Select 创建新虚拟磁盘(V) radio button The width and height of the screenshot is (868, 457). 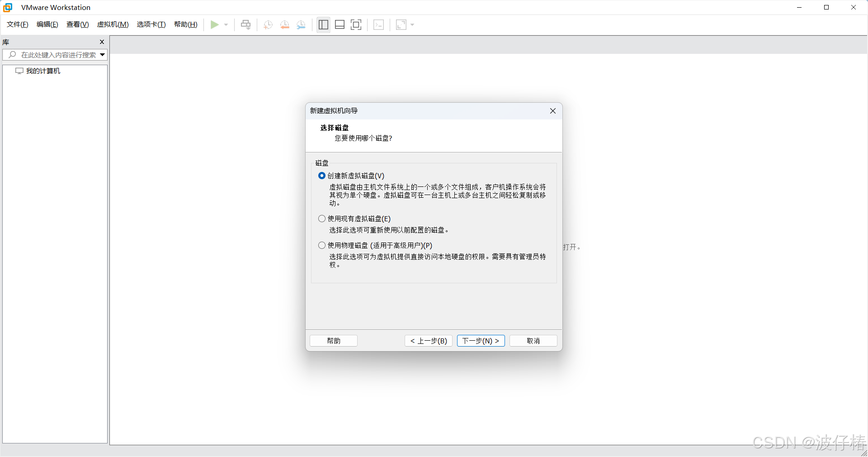(x=321, y=176)
